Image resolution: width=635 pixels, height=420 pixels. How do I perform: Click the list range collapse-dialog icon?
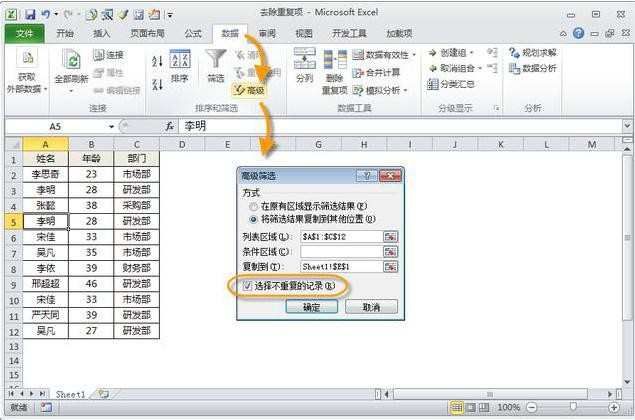(x=390, y=237)
